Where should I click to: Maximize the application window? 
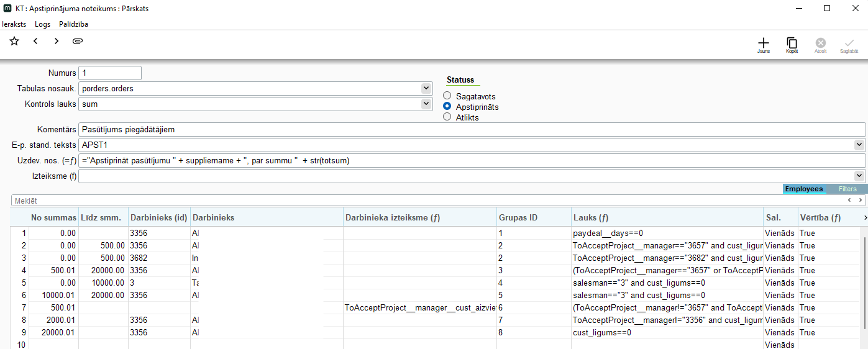(827, 9)
